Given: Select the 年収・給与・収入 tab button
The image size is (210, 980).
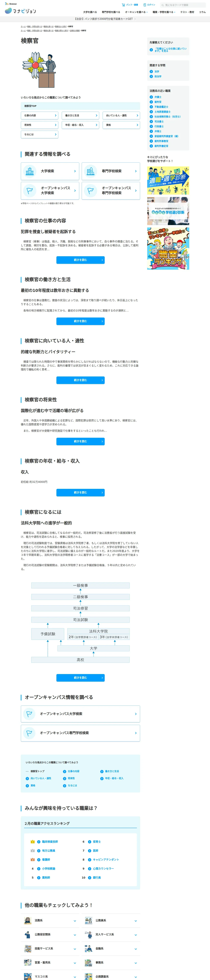Looking at the screenshot, I should pos(80,125).
